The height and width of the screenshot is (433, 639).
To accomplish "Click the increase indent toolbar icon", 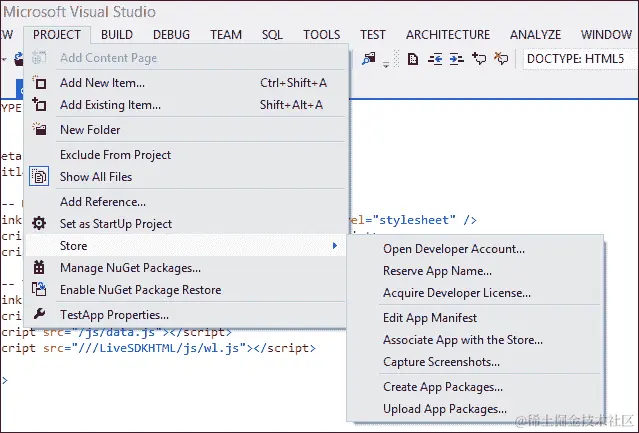I will tap(456, 59).
